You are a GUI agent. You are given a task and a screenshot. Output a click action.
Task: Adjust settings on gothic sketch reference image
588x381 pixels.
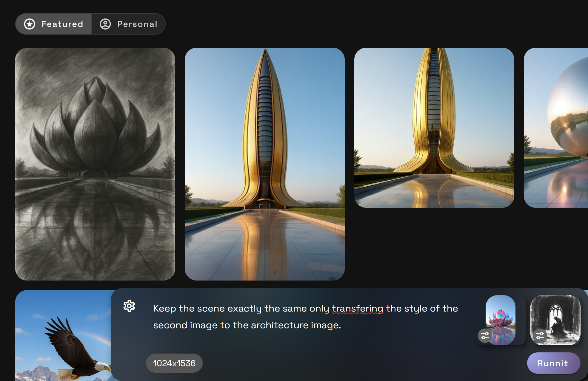540,336
